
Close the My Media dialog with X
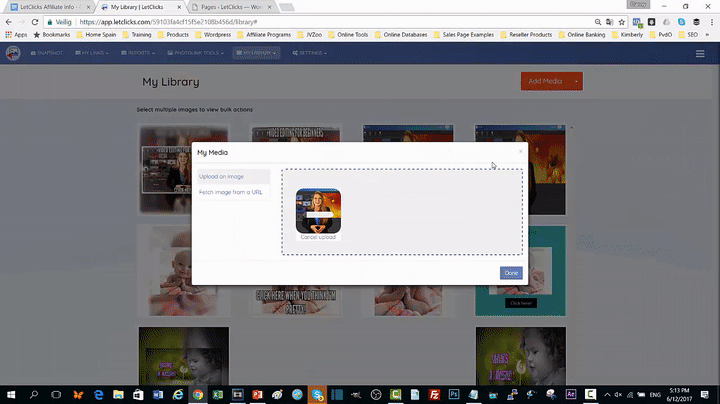coord(520,152)
